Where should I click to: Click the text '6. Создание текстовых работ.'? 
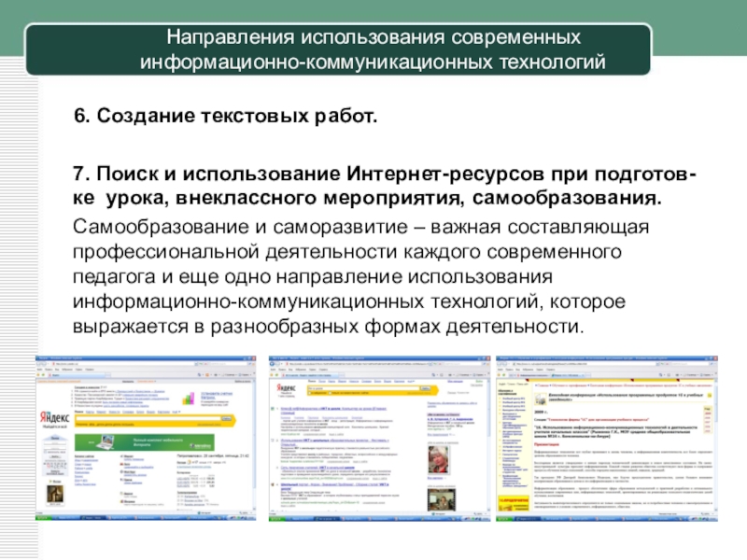pyautogui.click(x=225, y=116)
